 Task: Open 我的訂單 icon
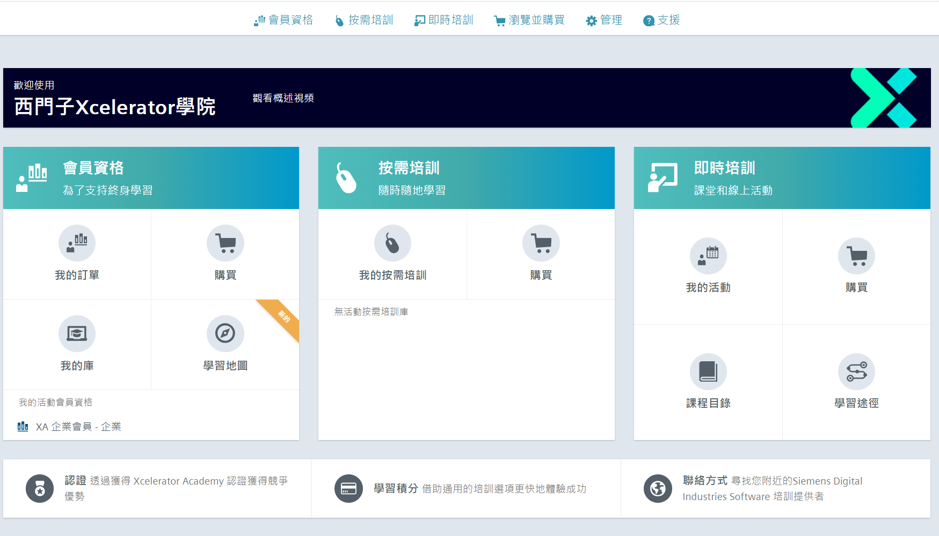77,243
